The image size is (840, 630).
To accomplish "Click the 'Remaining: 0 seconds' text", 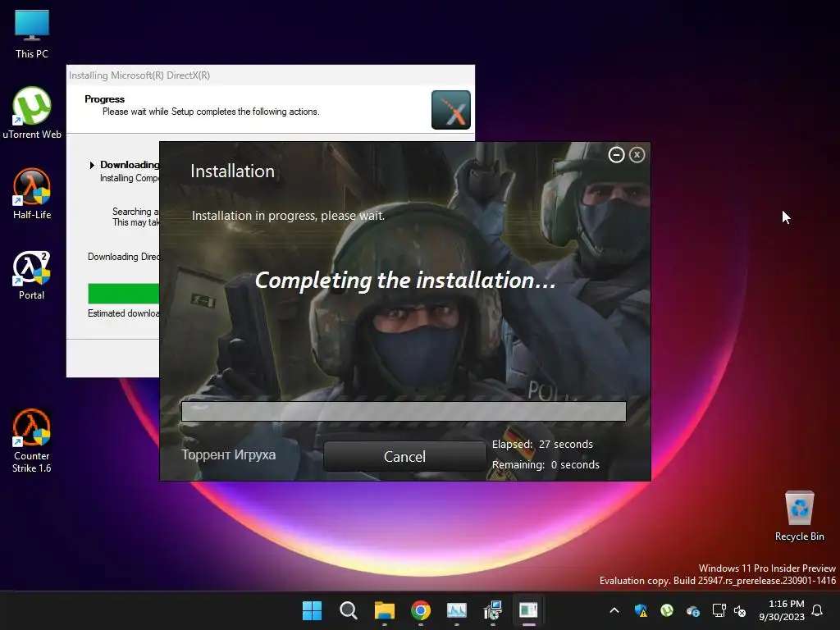I will (x=546, y=464).
